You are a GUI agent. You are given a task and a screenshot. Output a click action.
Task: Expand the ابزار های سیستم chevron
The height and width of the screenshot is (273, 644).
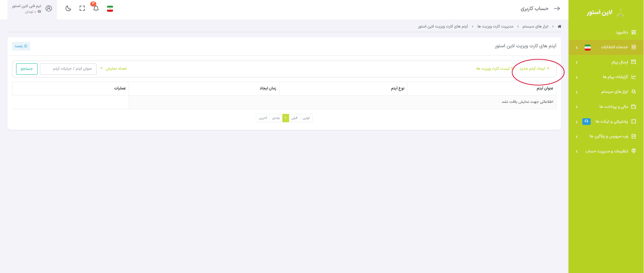click(x=577, y=92)
